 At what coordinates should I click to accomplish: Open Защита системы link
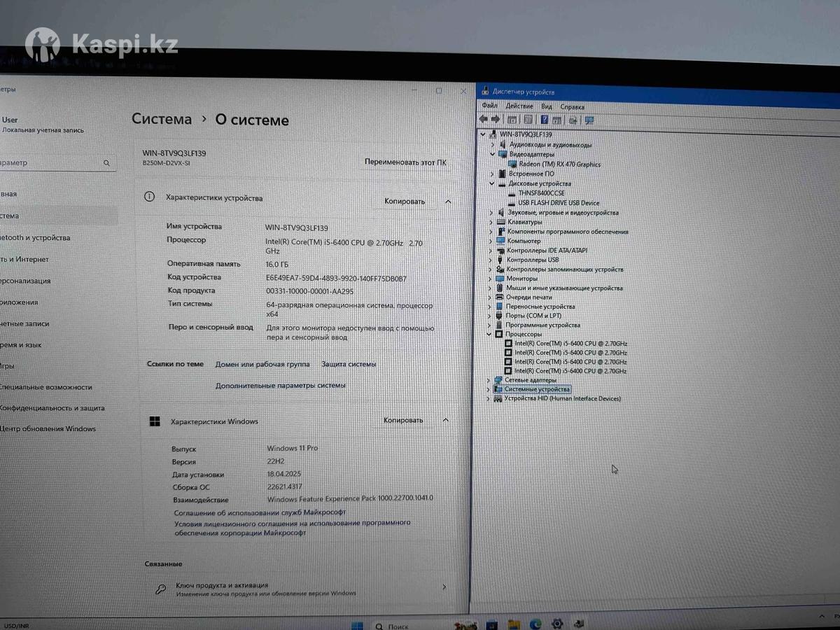coord(349,364)
